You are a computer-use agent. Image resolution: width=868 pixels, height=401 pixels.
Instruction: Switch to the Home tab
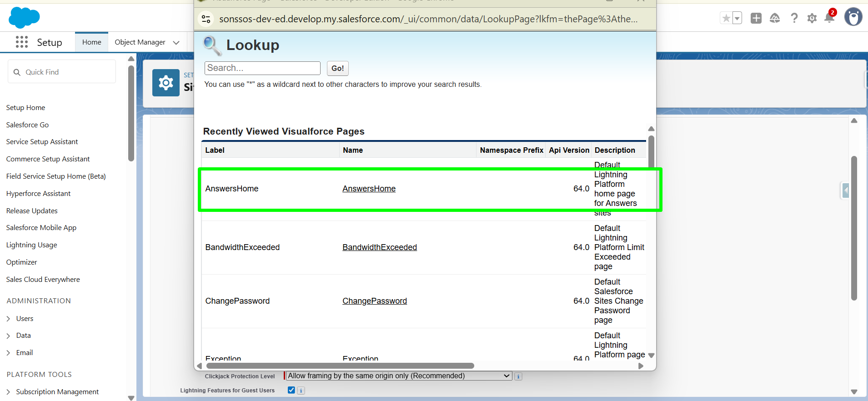(x=92, y=42)
